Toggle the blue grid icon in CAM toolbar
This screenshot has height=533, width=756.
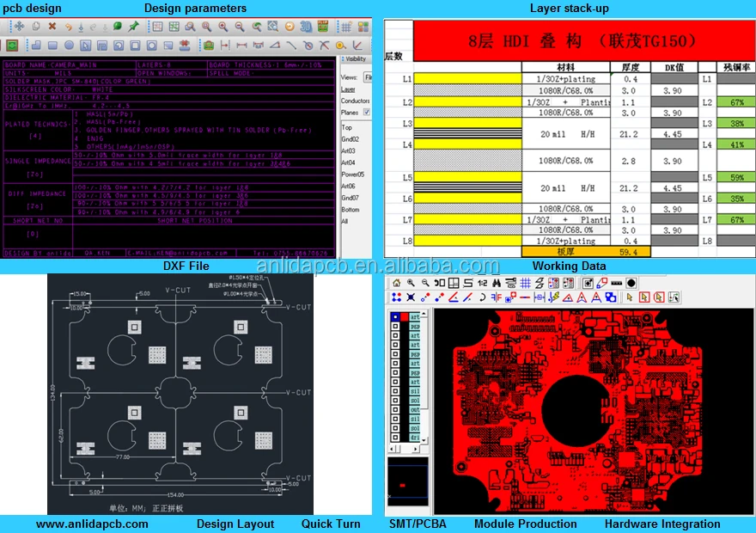[x=524, y=283]
